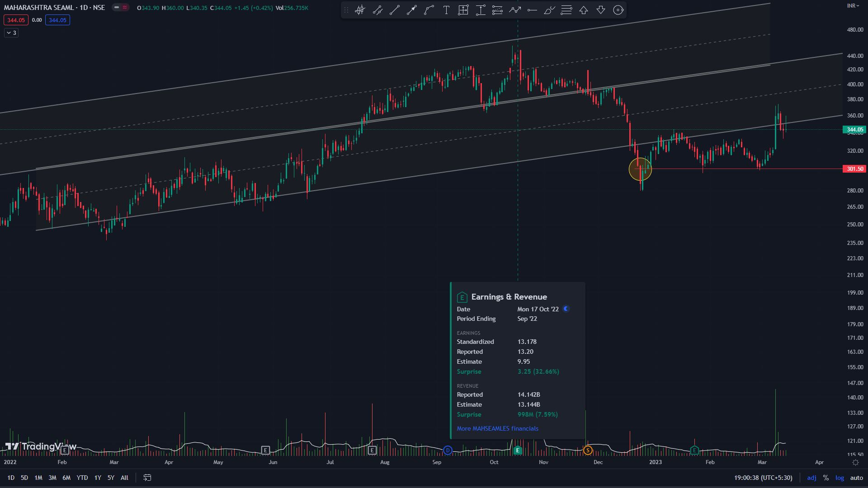This screenshot has width=868, height=488.
Task: Select the price range measure tool
Action: click(481, 10)
